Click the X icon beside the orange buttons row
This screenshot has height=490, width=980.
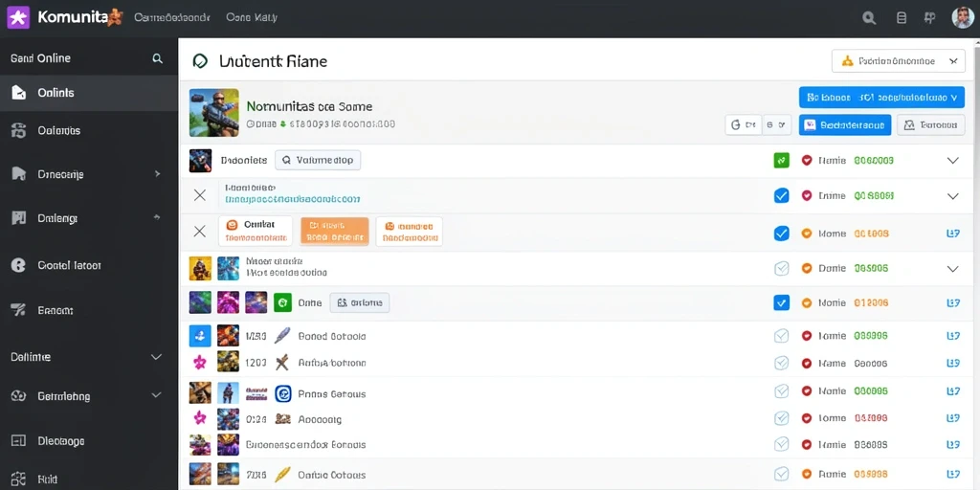200,232
